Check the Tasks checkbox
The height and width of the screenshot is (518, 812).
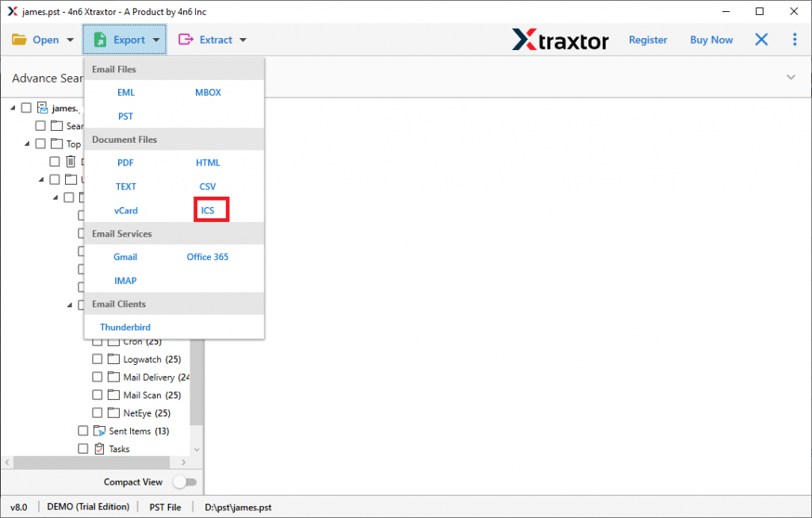[x=82, y=448]
